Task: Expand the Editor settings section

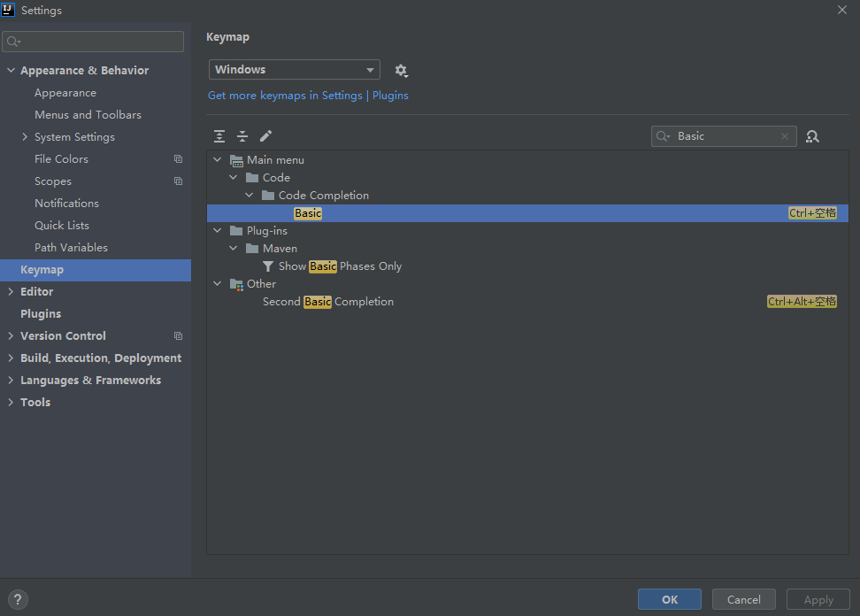Action: click(x=11, y=292)
